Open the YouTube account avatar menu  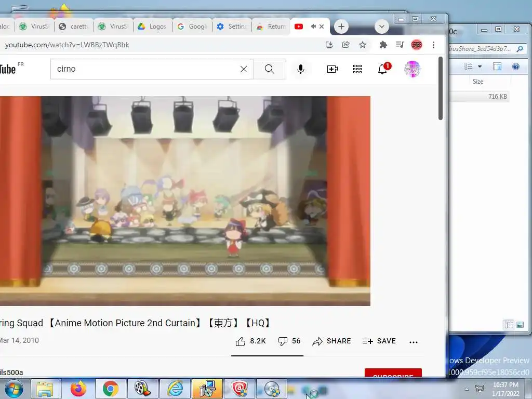click(x=412, y=69)
